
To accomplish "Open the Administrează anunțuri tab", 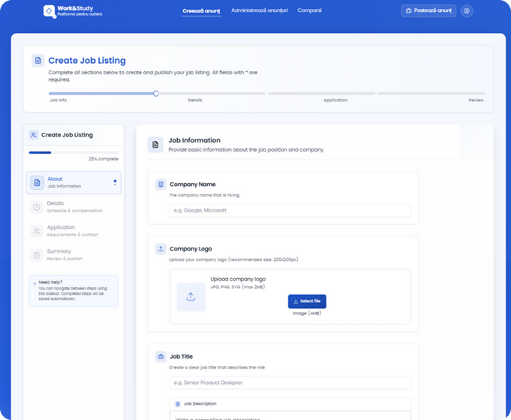I will tap(260, 10).
